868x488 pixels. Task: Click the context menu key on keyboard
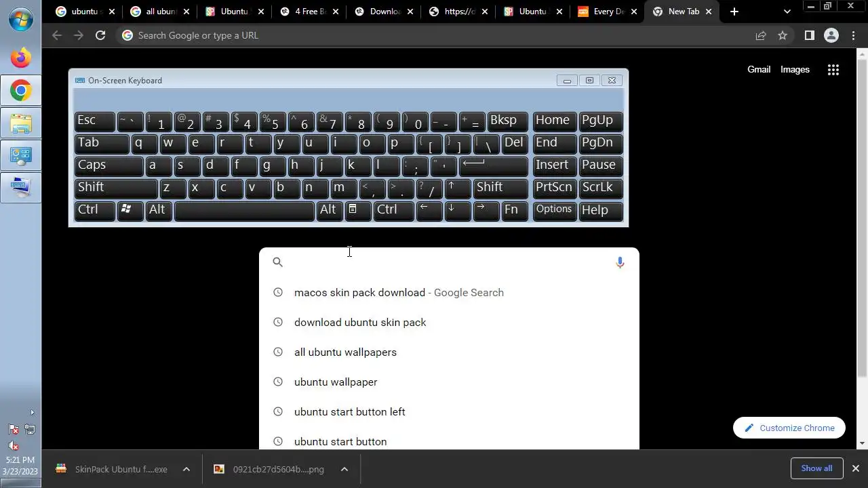click(x=357, y=211)
